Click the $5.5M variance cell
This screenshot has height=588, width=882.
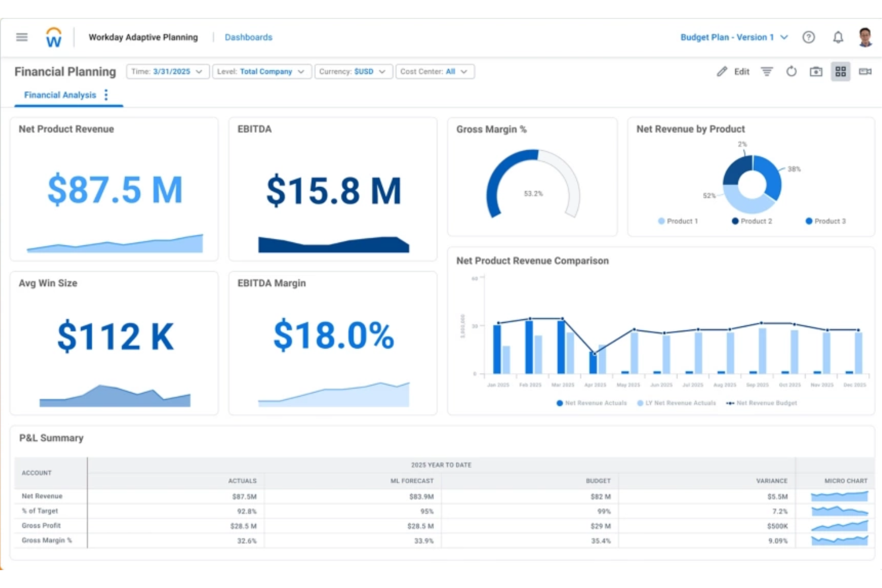[777, 496]
